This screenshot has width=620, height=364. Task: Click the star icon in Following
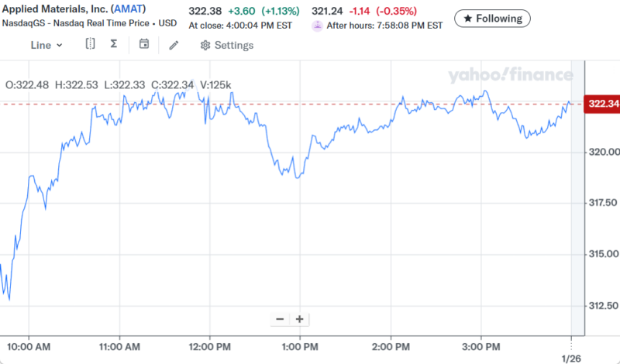point(467,18)
